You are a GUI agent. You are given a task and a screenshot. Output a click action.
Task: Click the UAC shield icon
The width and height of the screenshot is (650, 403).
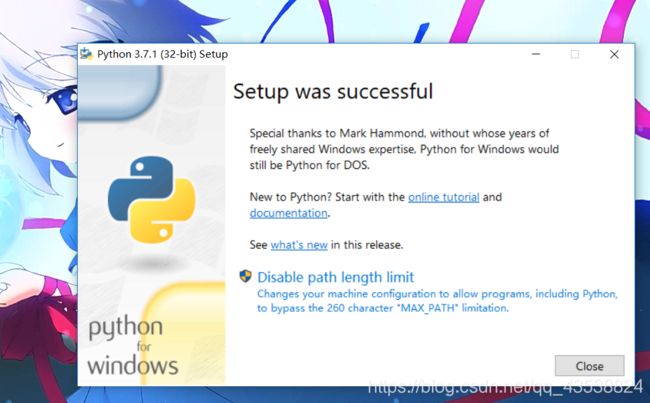point(246,276)
